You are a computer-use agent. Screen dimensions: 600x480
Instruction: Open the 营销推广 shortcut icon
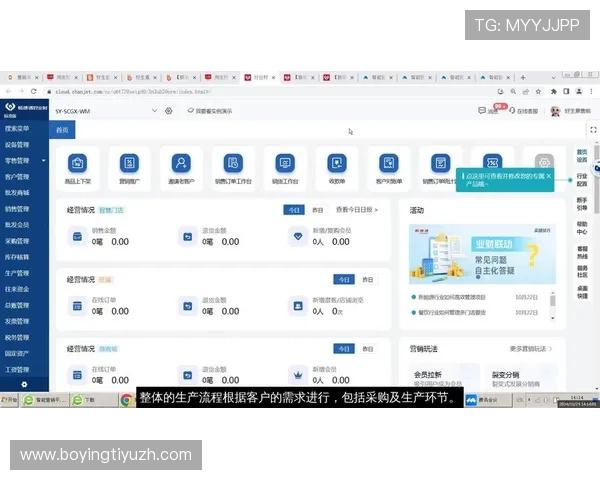click(129, 163)
